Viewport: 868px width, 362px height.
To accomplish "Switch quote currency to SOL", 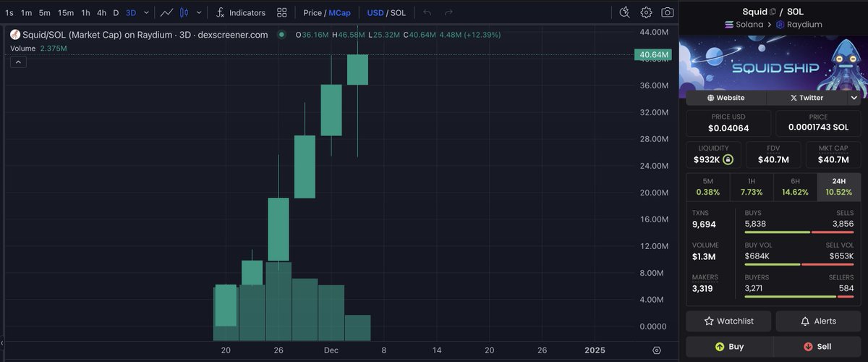I will click(x=398, y=13).
